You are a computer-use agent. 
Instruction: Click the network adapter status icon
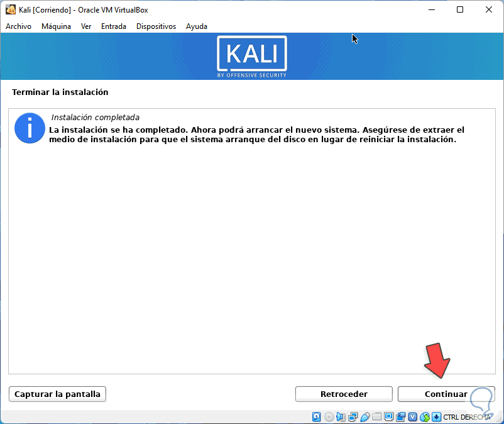pos(353,417)
